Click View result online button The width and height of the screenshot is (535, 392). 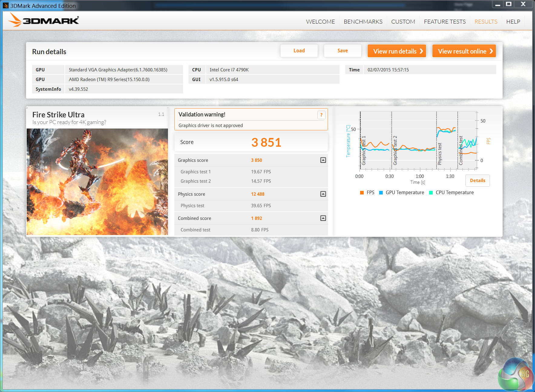tap(464, 51)
